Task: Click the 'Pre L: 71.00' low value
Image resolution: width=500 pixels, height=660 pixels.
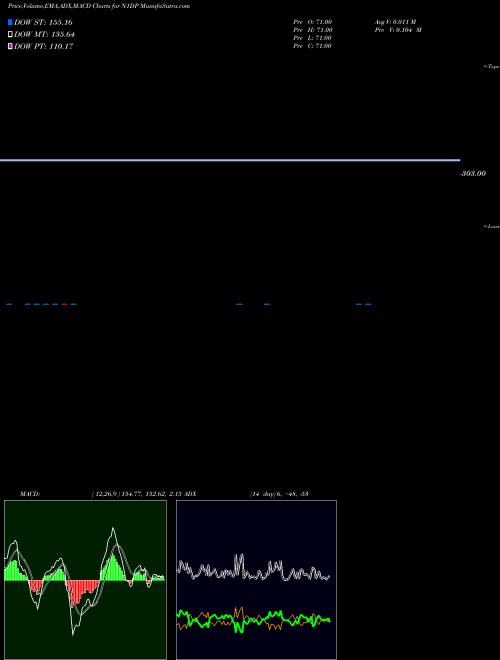Action: (x=312, y=38)
